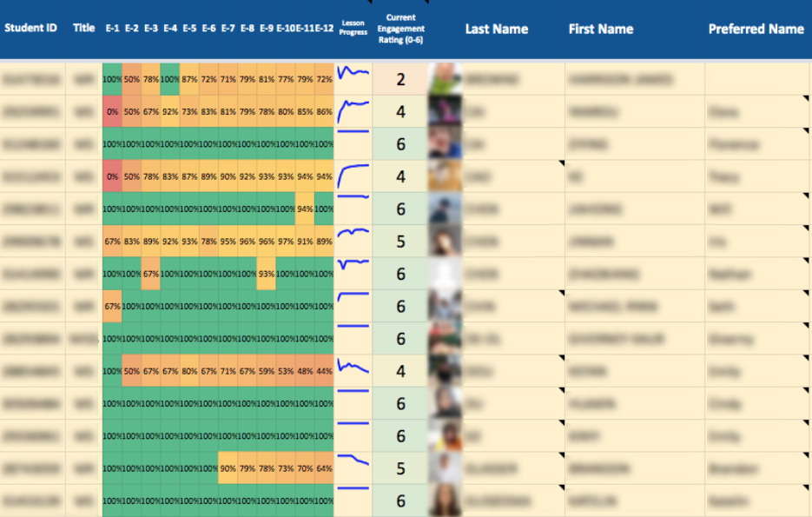Select the 59% cell under E-9
Viewport: 812px width, 517px height.
pos(267,371)
